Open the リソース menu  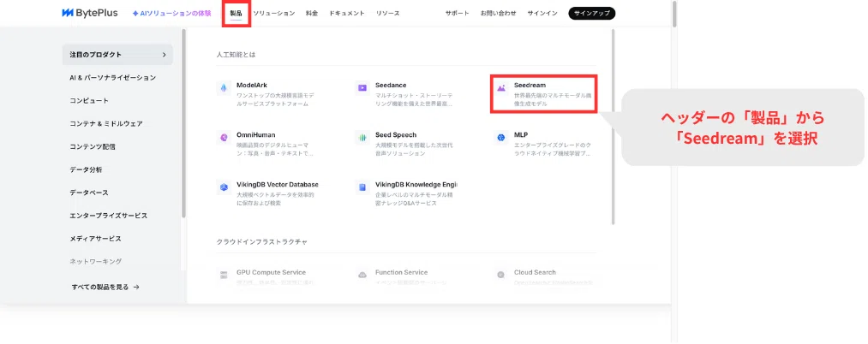click(387, 14)
